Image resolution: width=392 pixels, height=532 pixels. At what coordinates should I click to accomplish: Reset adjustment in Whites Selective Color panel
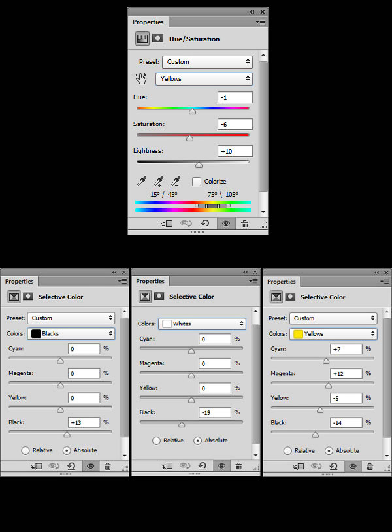click(202, 466)
